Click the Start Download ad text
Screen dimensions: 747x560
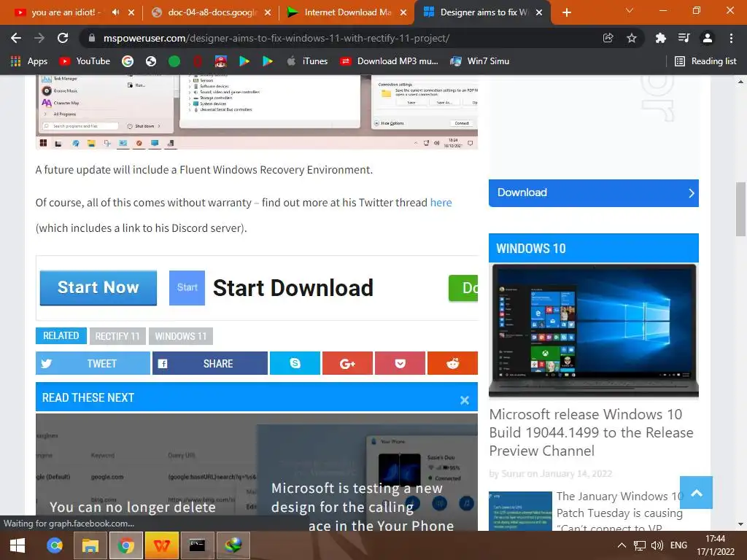(293, 288)
